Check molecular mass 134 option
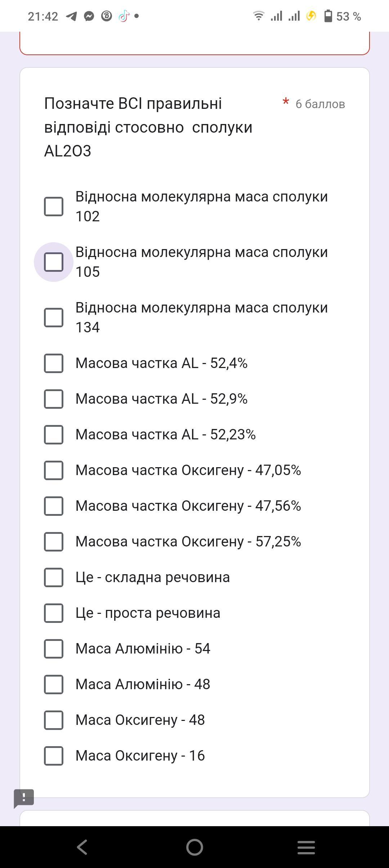 (54, 318)
